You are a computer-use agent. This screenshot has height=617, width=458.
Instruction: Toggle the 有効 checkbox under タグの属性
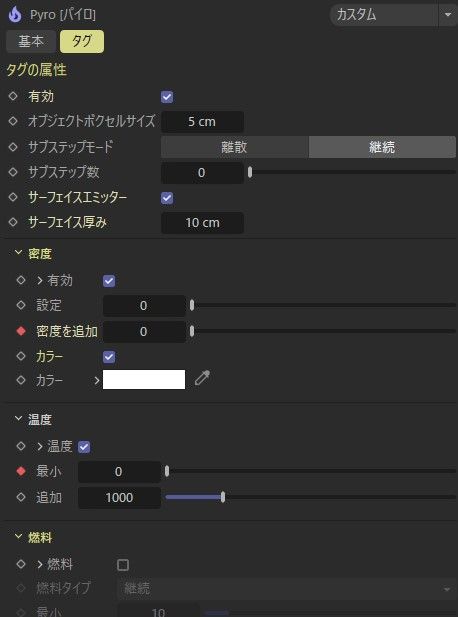pyautogui.click(x=167, y=97)
